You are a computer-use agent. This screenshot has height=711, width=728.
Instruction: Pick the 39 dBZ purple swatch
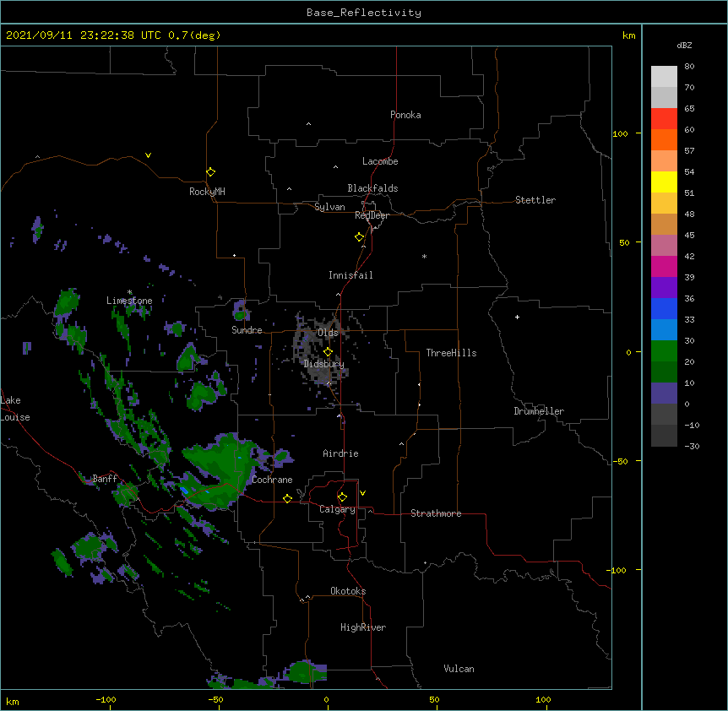tap(664, 288)
